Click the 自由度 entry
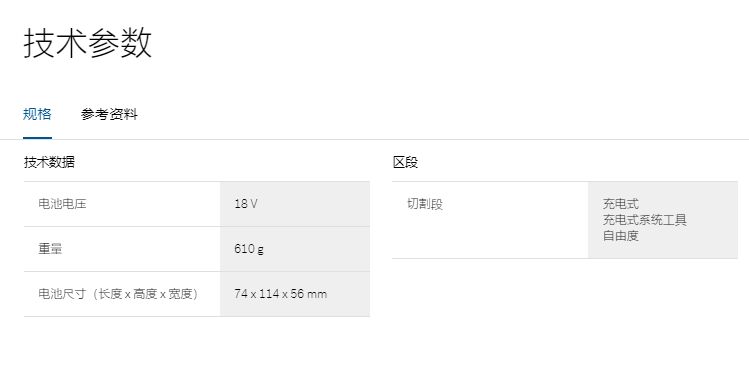The height and width of the screenshot is (369, 749). (621, 236)
